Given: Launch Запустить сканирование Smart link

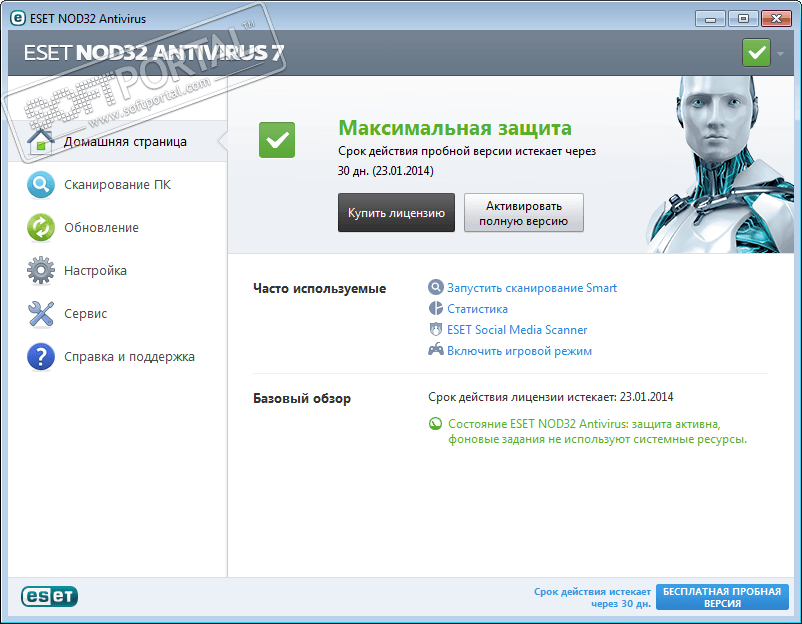Looking at the screenshot, I should point(532,288).
